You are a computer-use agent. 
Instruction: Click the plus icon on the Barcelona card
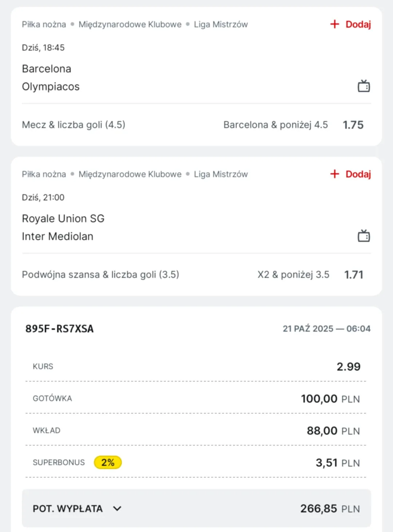(334, 24)
